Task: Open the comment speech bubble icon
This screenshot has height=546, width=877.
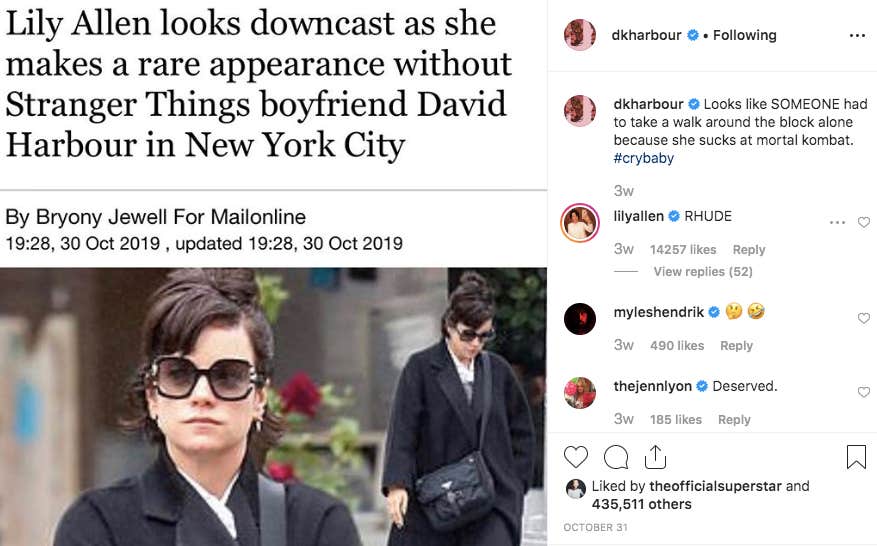Action: (616, 458)
